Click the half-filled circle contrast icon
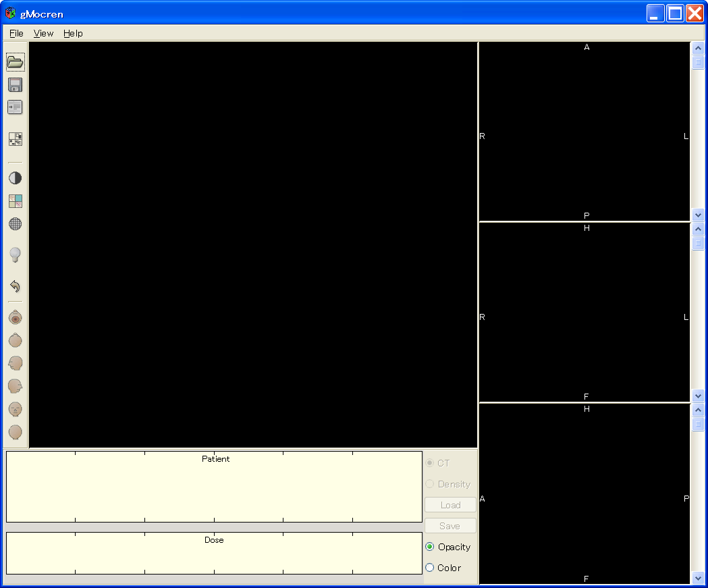Screen dimensions: 708x588 15,178
